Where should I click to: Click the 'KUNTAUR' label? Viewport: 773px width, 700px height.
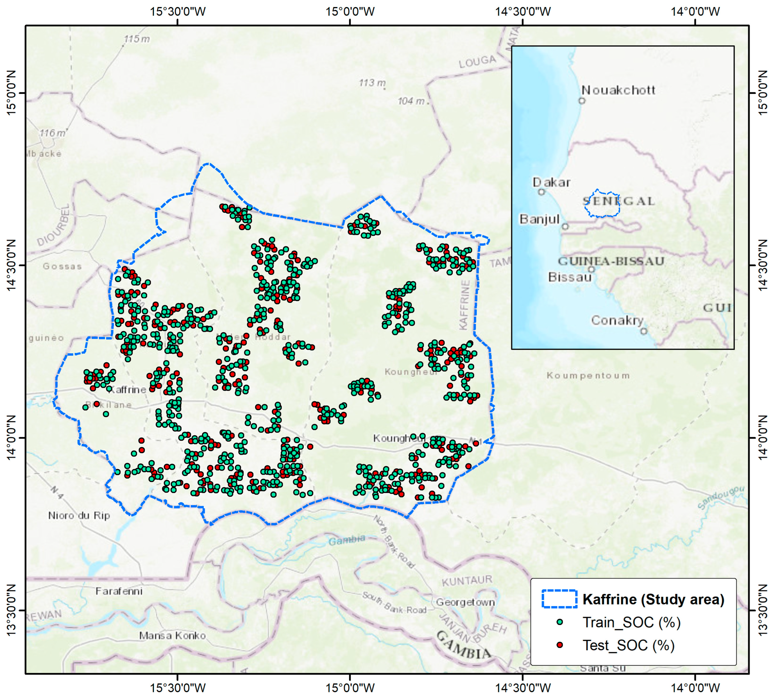coord(467,581)
